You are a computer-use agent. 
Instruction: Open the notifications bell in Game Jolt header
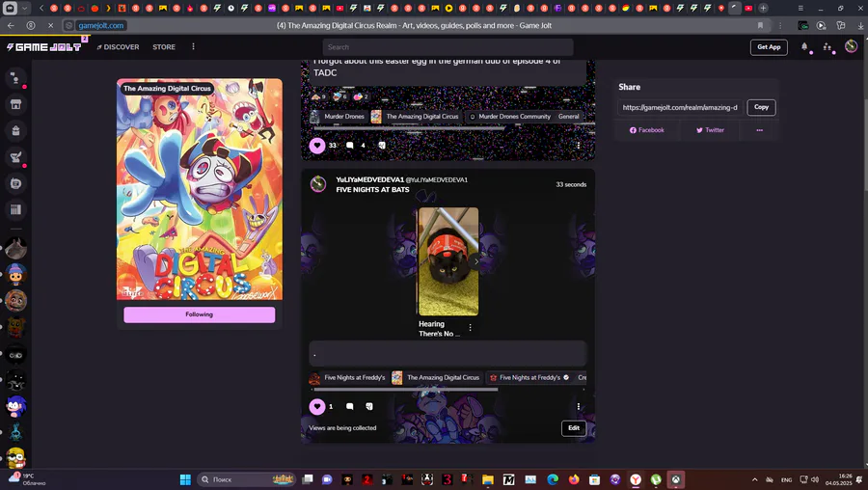[804, 47]
